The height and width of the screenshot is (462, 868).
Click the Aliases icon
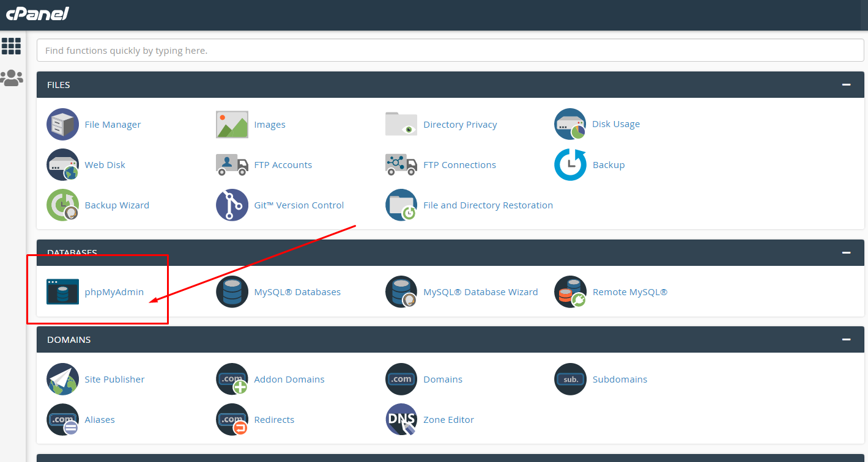pyautogui.click(x=63, y=420)
